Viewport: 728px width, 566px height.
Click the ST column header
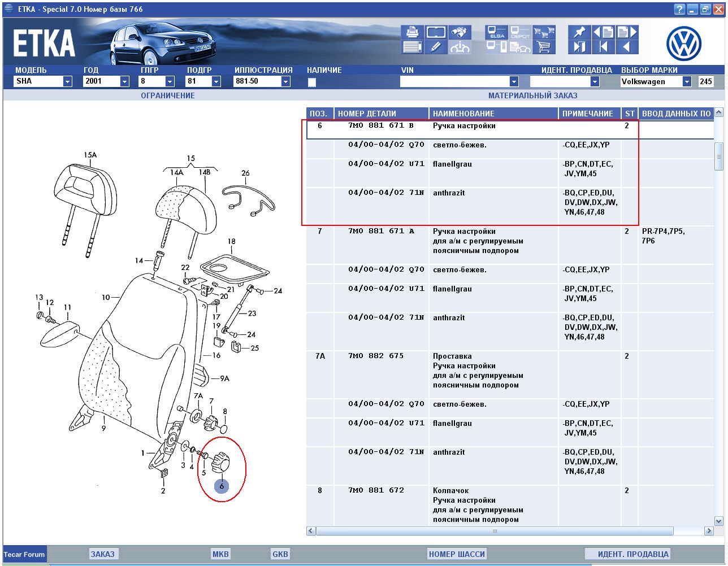[630, 114]
